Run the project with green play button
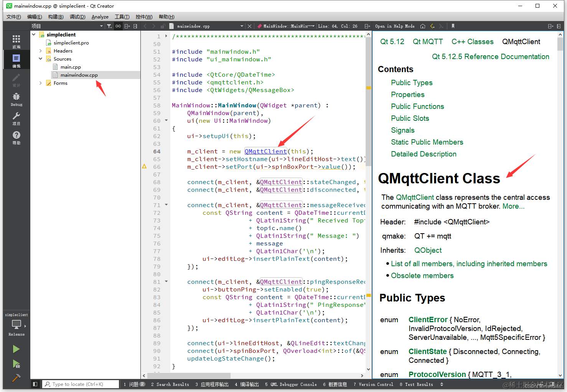Viewport: 567px width, 392px height. click(16, 349)
